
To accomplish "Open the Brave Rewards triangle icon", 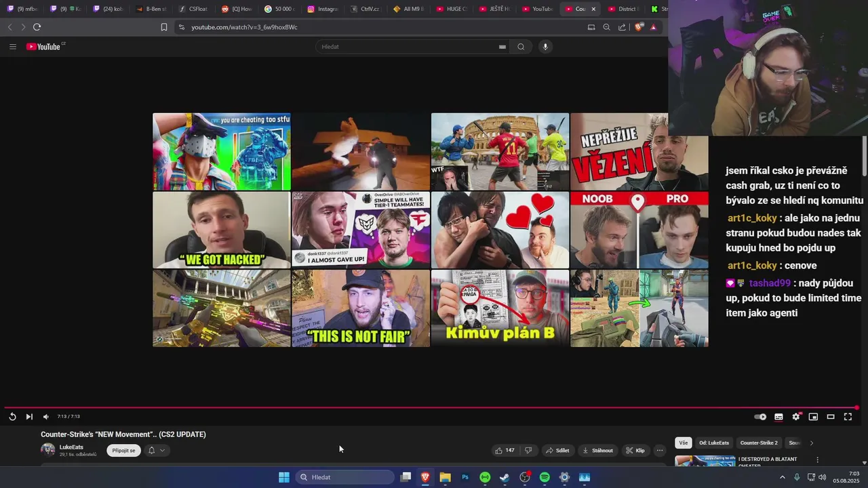I will pos(653,27).
